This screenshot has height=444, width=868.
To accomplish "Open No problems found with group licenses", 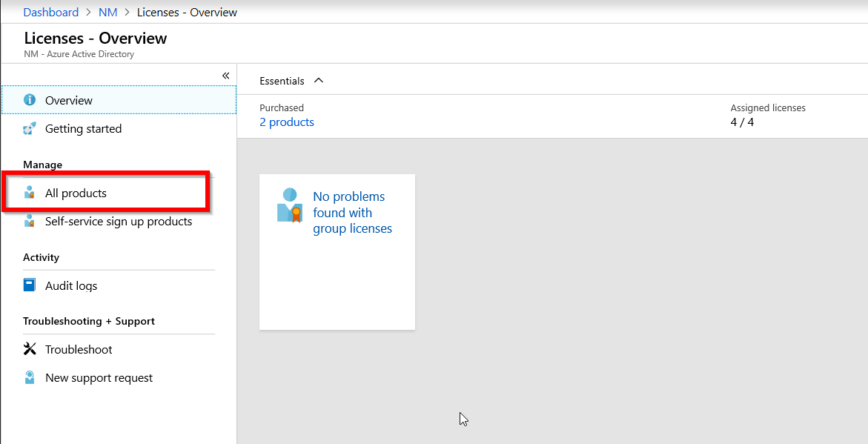I will coord(352,213).
